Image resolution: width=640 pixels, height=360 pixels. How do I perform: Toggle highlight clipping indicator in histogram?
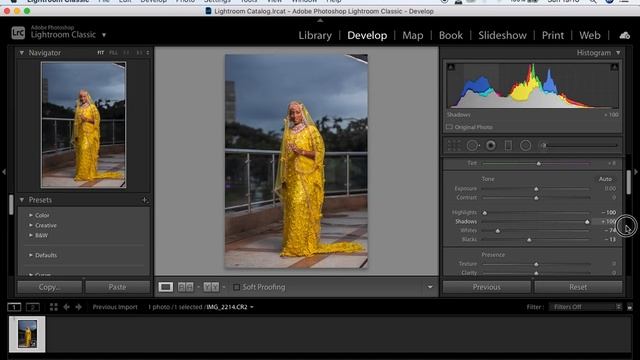click(614, 67)
